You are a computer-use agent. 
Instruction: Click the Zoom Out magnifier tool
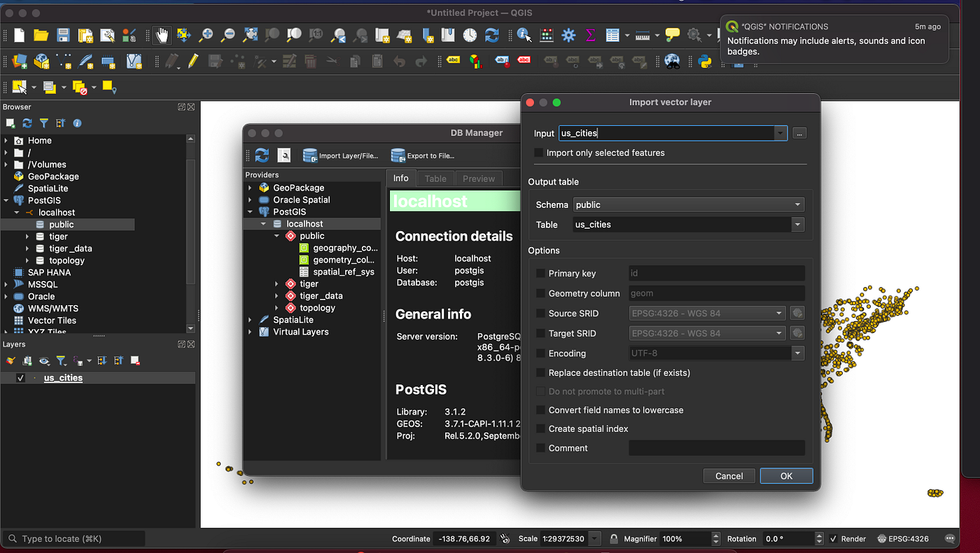click(227, 35)
